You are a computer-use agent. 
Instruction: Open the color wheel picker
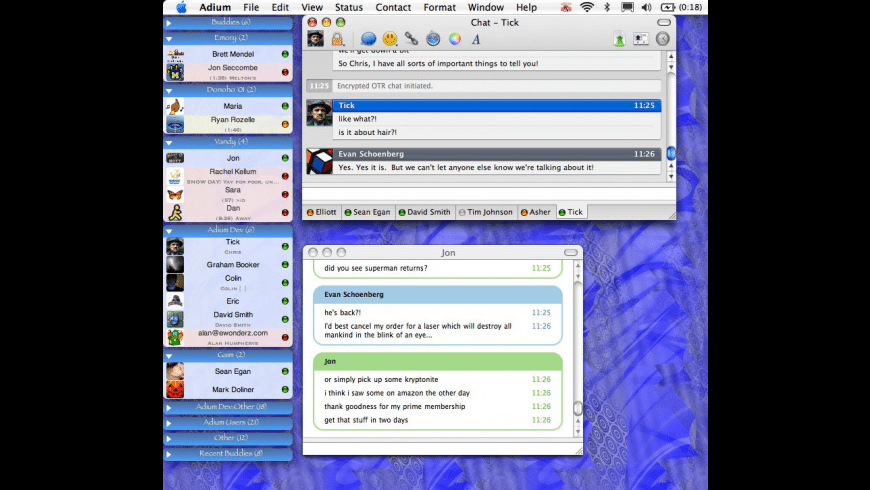click(454, 39)
